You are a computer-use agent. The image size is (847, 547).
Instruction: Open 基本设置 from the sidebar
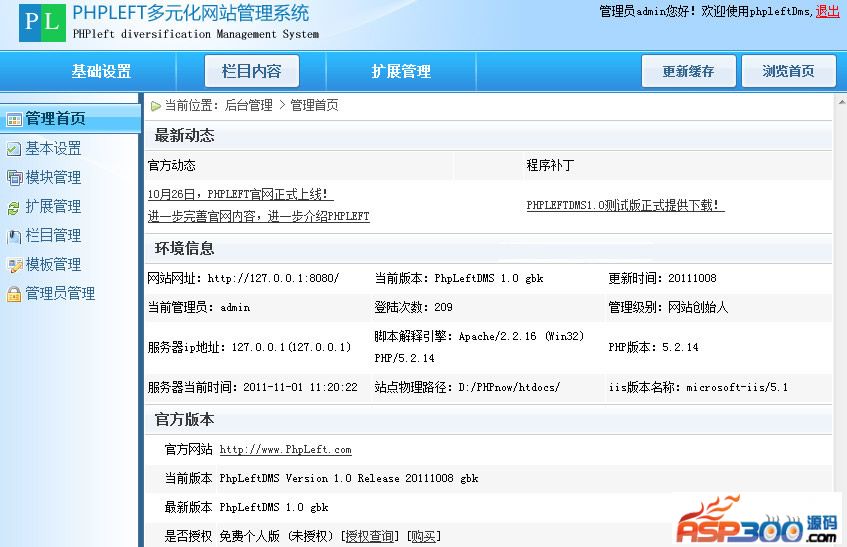tap(53, 148)
